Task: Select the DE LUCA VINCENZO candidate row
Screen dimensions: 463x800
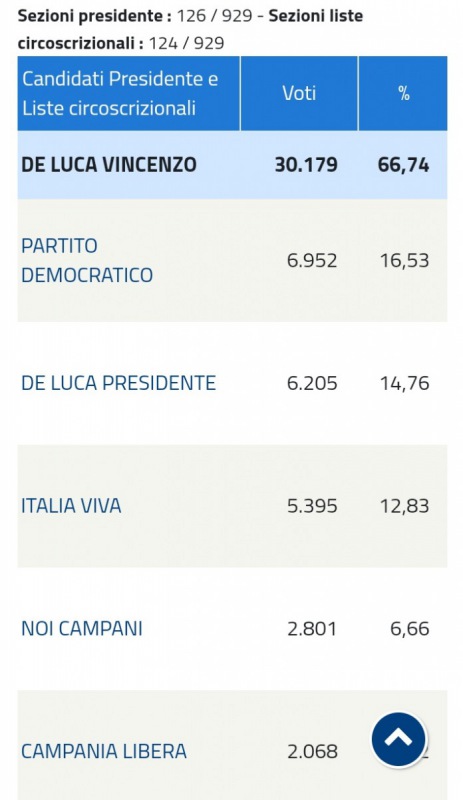Action: [232, 165]
